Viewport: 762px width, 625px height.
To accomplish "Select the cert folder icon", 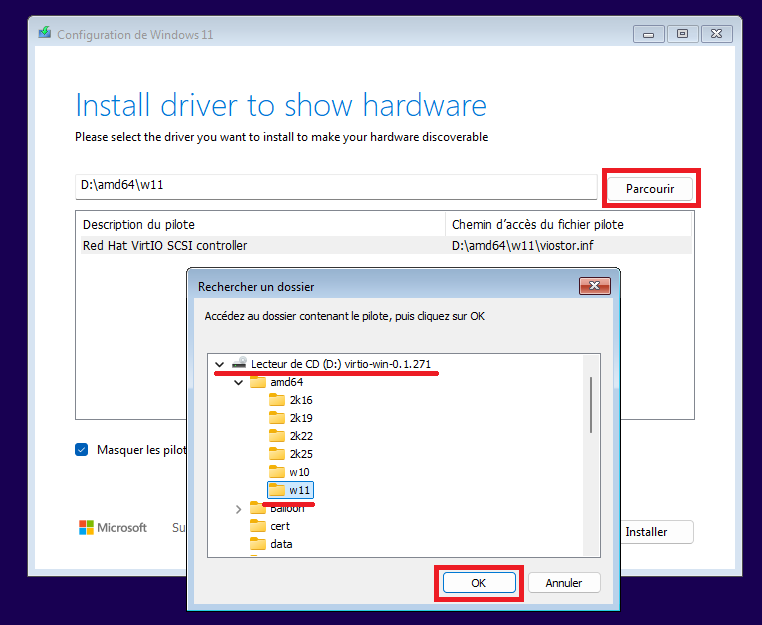I will click(258, 526).
